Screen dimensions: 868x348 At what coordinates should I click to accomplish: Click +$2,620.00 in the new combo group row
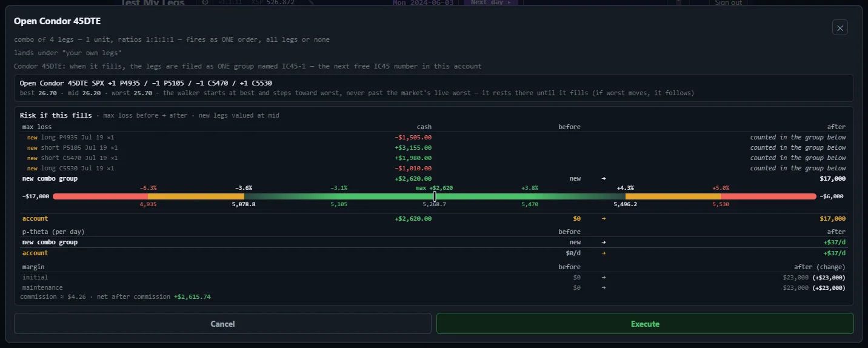(x=413, y=178)
